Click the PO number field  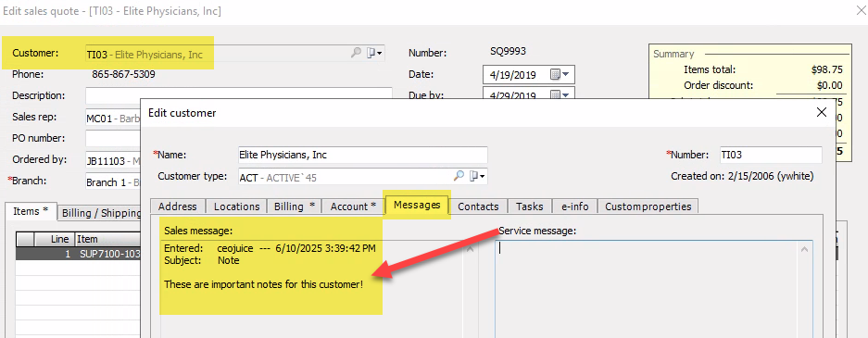point(113,138)
